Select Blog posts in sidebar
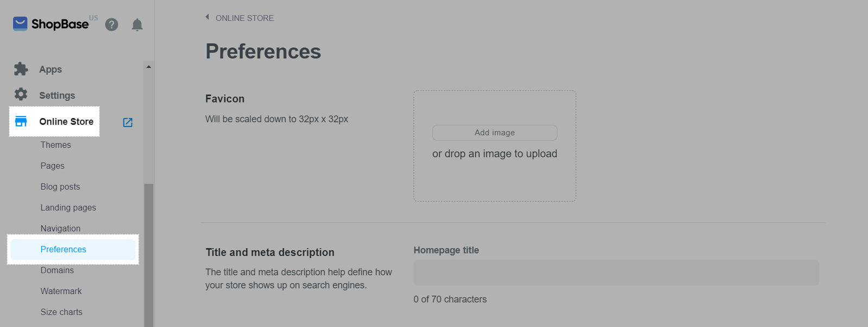Screen dimensions: 868x327 tap(60, 187)
